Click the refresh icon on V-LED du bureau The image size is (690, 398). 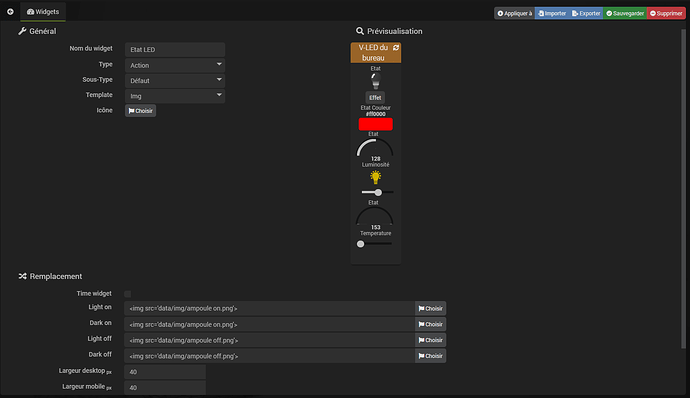(396, 48)
